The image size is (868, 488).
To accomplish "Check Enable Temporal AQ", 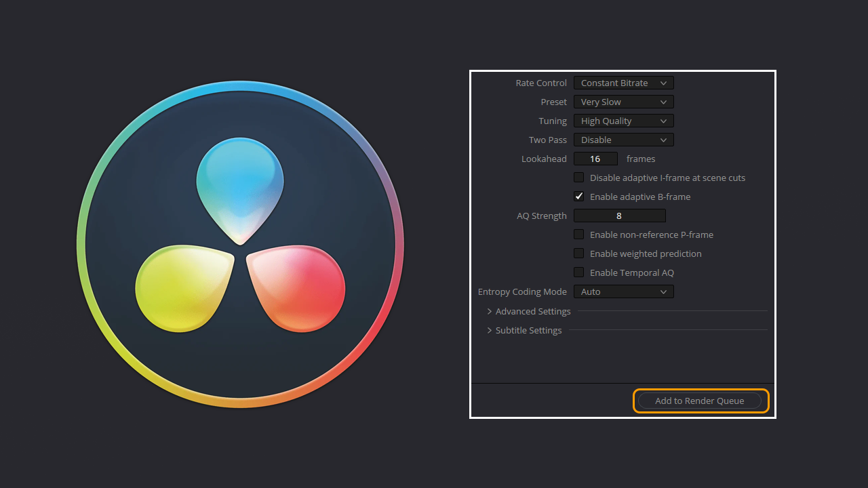I will [x=578, y=272].
